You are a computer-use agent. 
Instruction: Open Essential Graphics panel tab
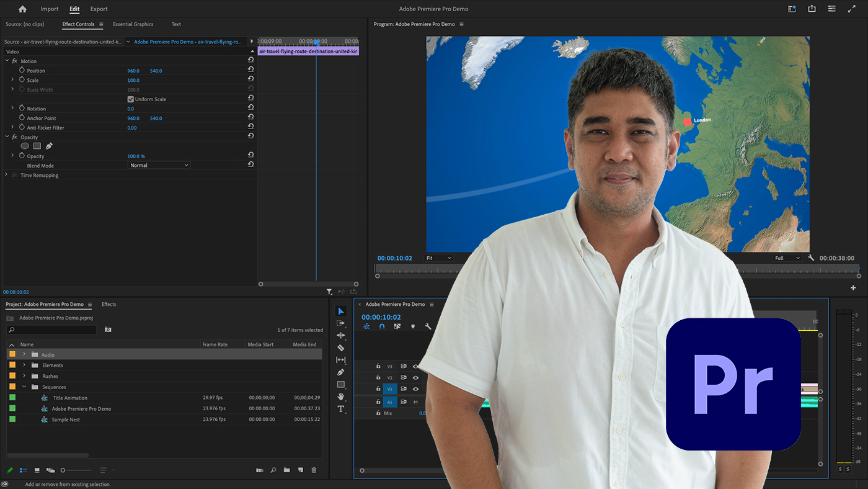(x=133, y=24)
